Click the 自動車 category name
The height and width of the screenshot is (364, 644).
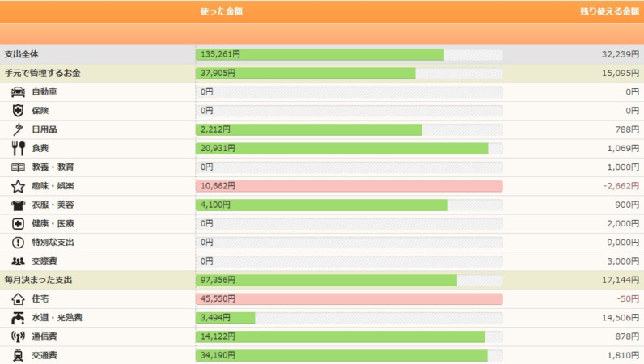point(44,92)
